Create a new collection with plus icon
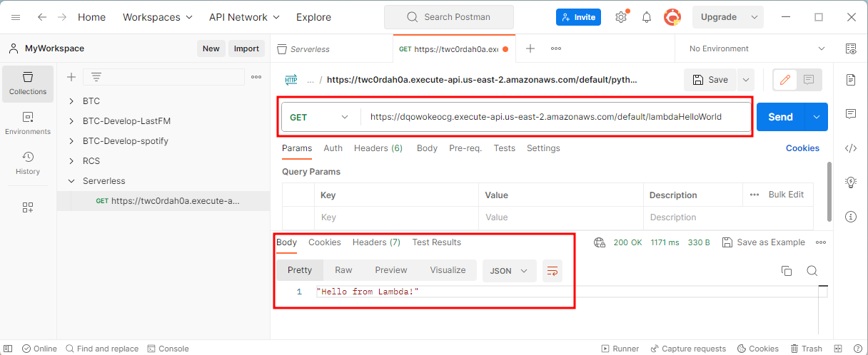Screen dimensions: 868x355 click(x=71, y=77)
